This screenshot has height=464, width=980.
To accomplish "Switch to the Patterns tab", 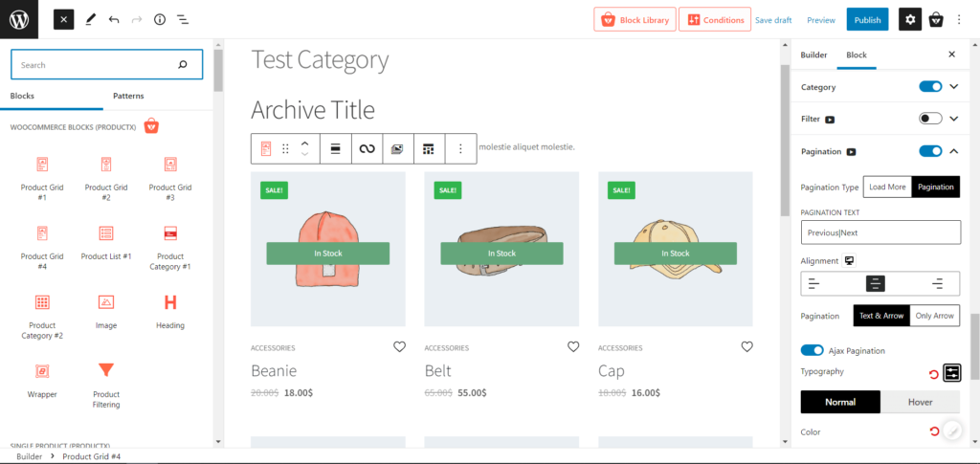I will click(129, 96).
